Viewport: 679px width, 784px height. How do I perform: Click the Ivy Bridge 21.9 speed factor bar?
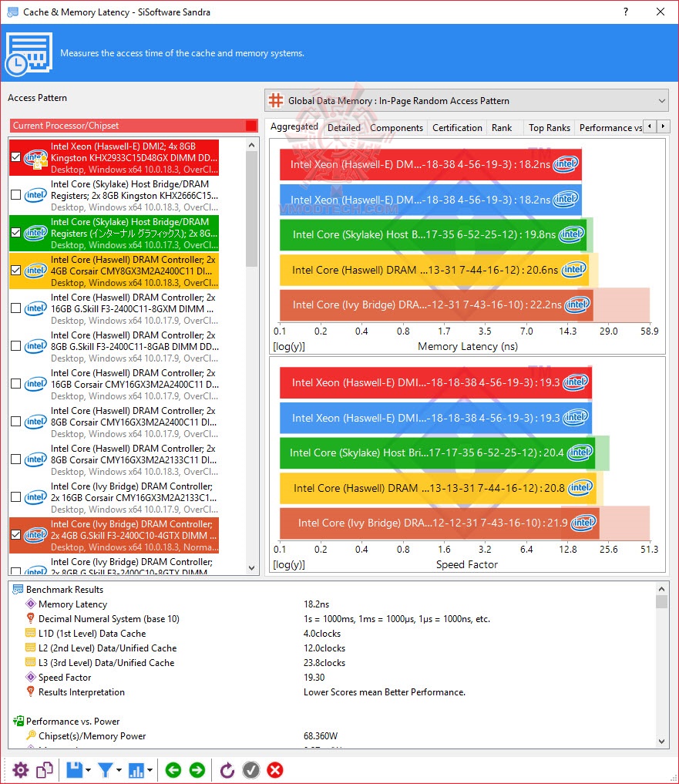439,523
